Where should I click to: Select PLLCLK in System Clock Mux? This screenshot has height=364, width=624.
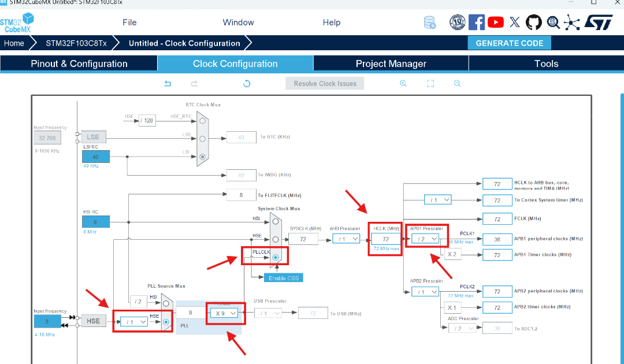pyautogui.click(x=276, y=257)
